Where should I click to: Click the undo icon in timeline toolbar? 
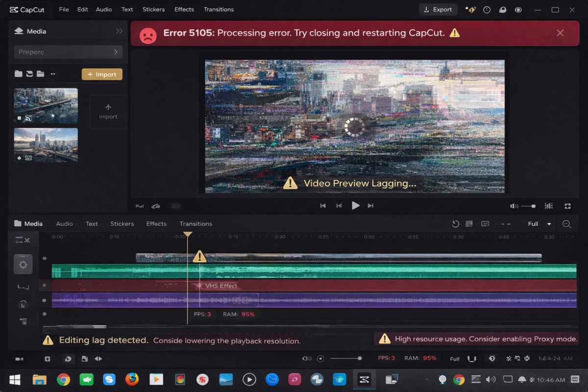coord(455,224)
